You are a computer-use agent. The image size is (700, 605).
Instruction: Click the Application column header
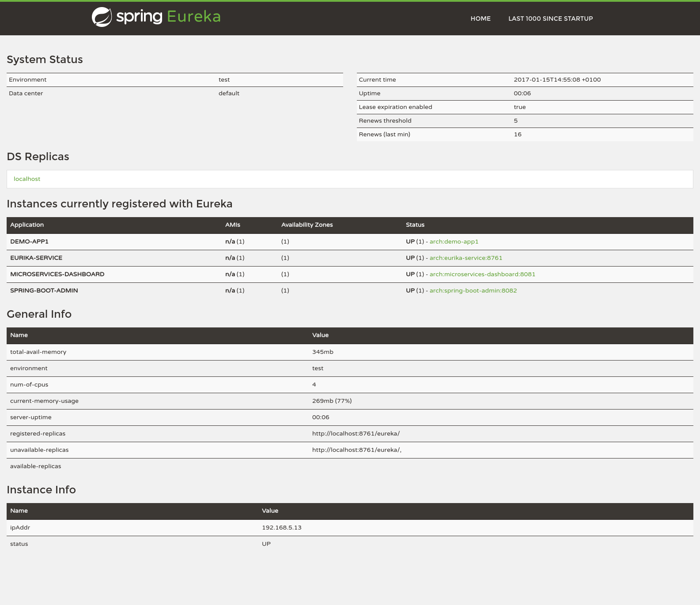[x=27, y=225]
